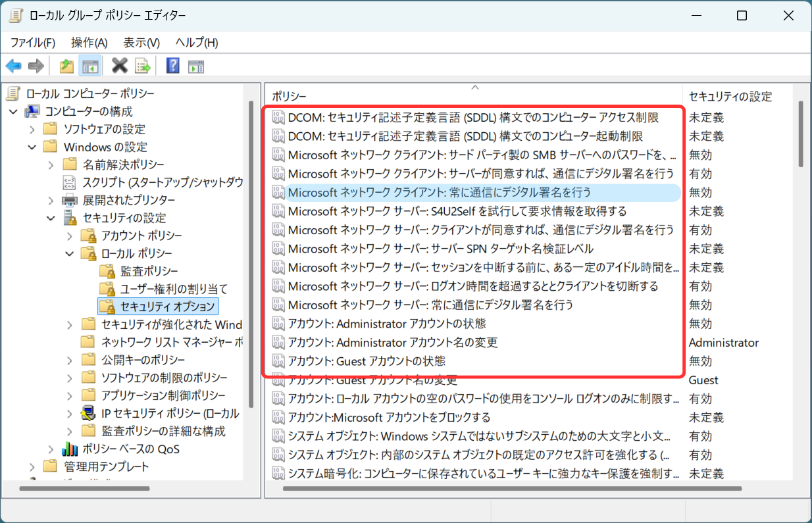Viewport: 812px width, 523px height.
Task: Go up one level with folder-arrow icon
Action: 66,66
